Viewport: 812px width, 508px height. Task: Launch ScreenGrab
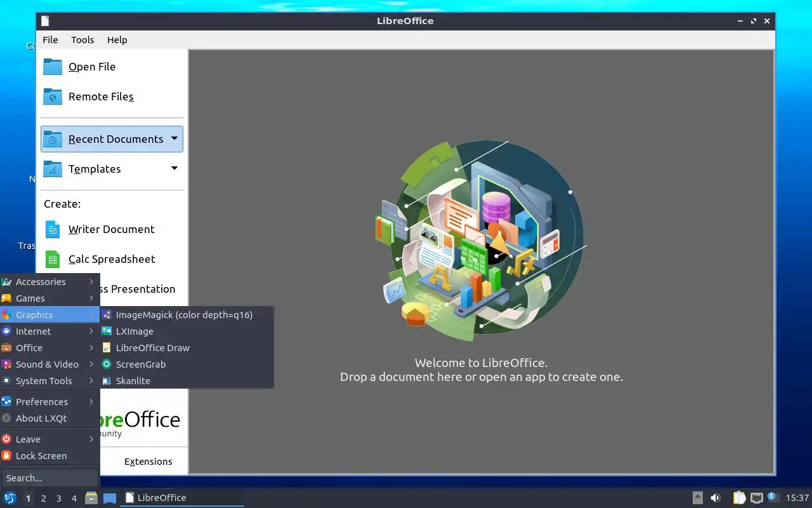pyautogui.click(x=187, y=364)
